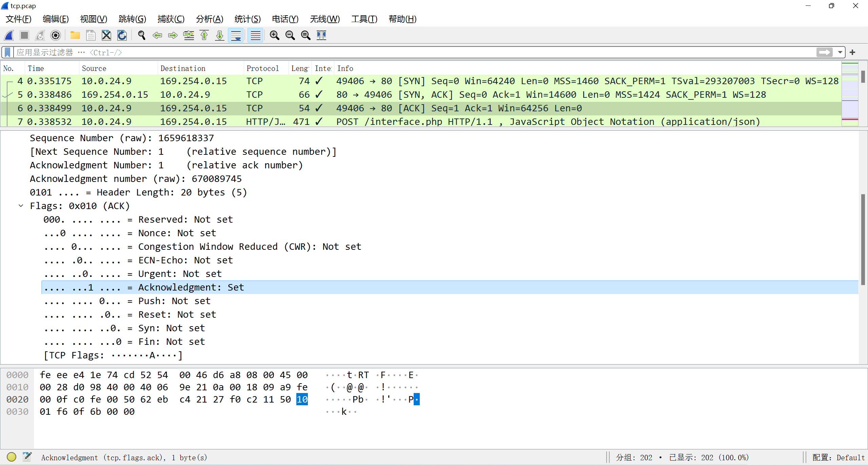
Task: Select packet 5 SYN, ACK row
Action: [420, 95]
